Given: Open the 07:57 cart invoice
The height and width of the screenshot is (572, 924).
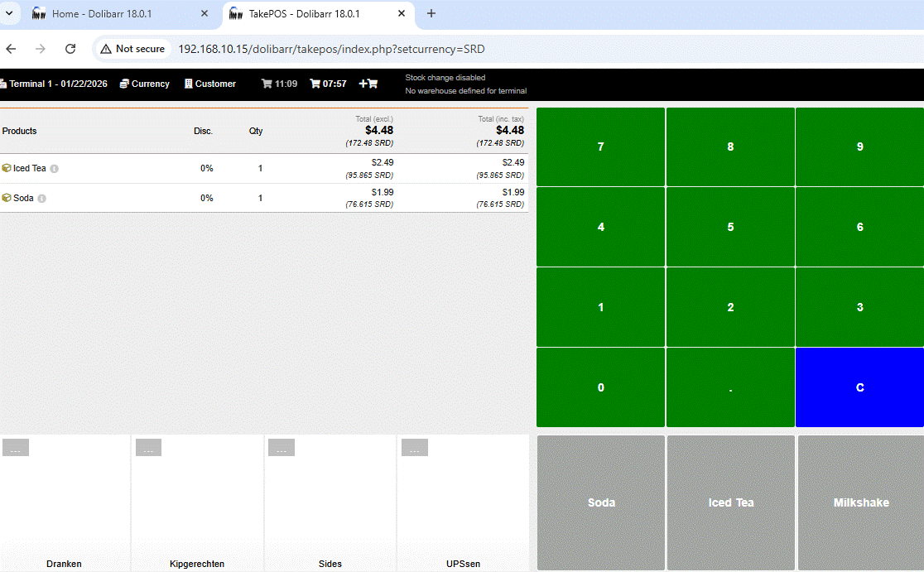Looking at the screenshot, I should pyautogui.click(x=328, y=84).
